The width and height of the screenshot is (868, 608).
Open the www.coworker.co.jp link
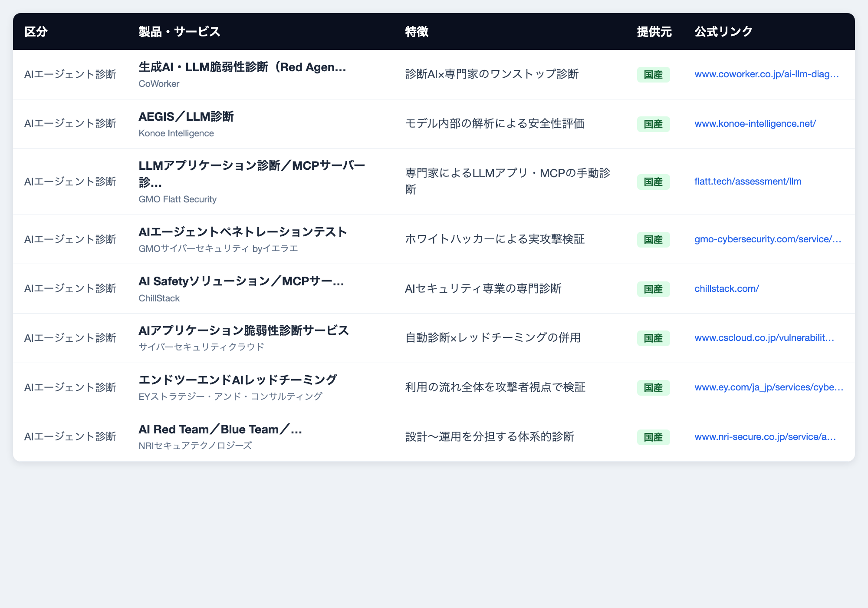pos(766,74)
